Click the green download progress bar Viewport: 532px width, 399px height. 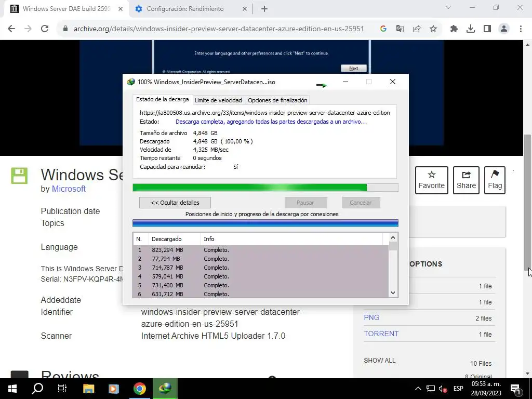point(265,188)
